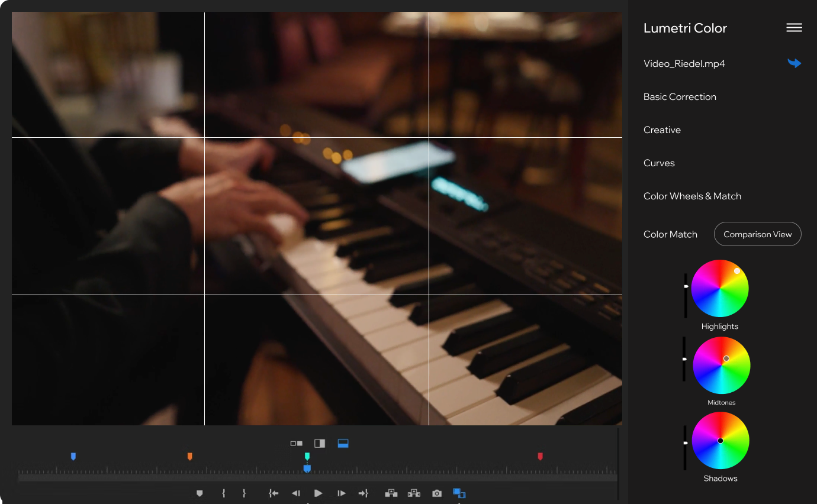Click the Midtones luminance slider
This screenshot has height=504, width=817.
pos(685,359)
